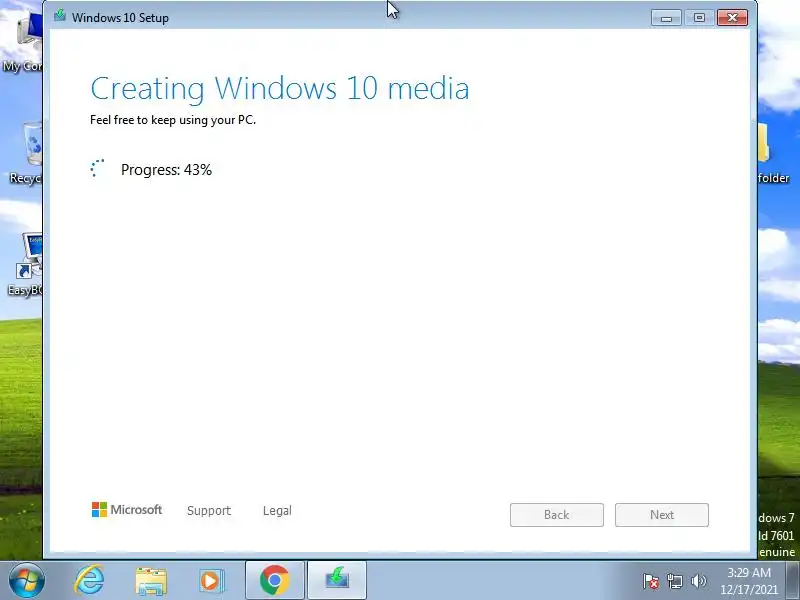Click the Microsoft logo
The width and height of the screenshot is (800, 600).
127,509
